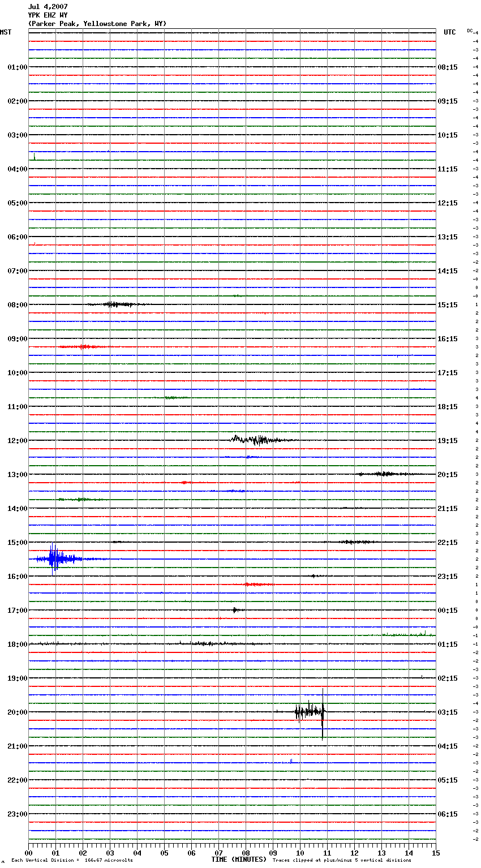Select the 17:00 MST row label
The image size is (481, 868).
click(18, 611)
